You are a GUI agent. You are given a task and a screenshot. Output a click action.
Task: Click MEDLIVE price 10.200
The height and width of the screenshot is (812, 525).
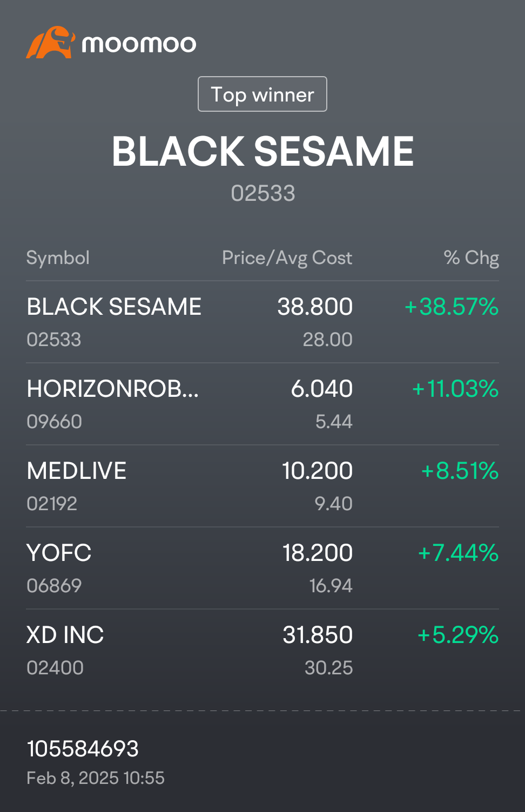(318, 471)
